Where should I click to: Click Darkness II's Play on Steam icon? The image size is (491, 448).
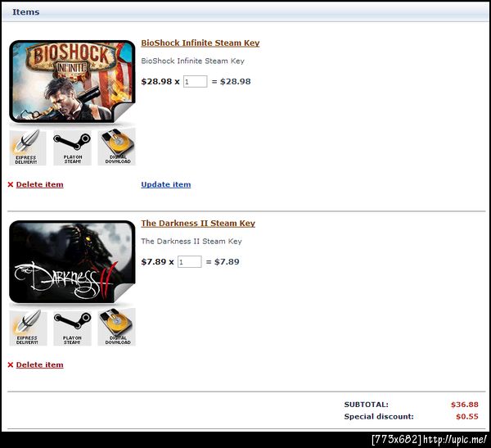(72, 328)
